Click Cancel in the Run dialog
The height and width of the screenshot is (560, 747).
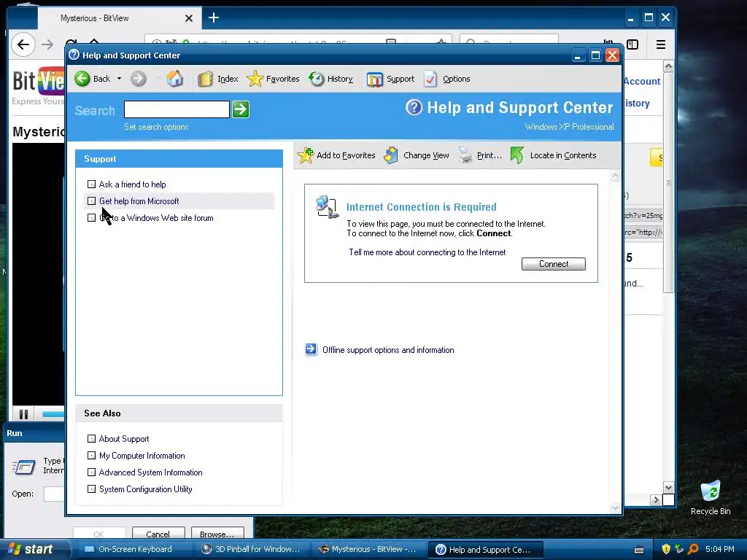158,534
